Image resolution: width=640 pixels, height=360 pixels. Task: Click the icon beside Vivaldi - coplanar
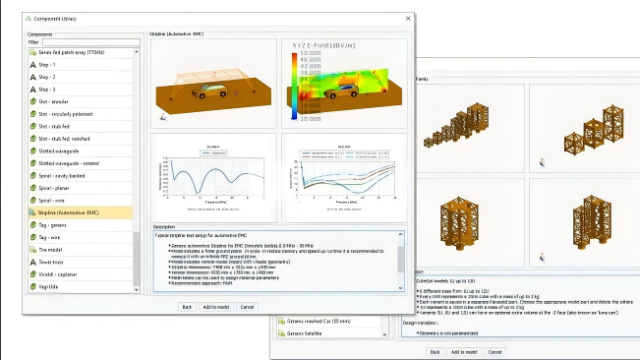pos(33,274)
